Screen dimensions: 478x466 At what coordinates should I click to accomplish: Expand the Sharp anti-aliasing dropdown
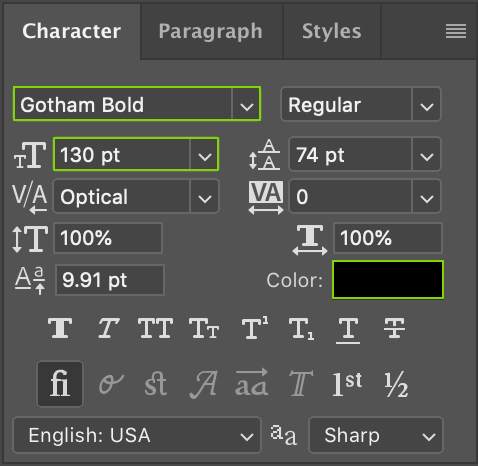tap(376, 435)
